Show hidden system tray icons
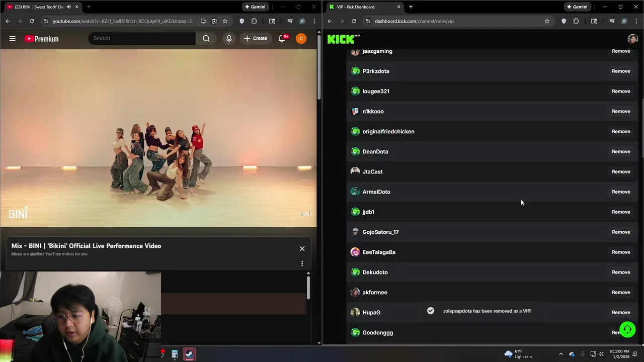Screen dimensions: 644x362 pyautogui.click(x=561, y=354)
